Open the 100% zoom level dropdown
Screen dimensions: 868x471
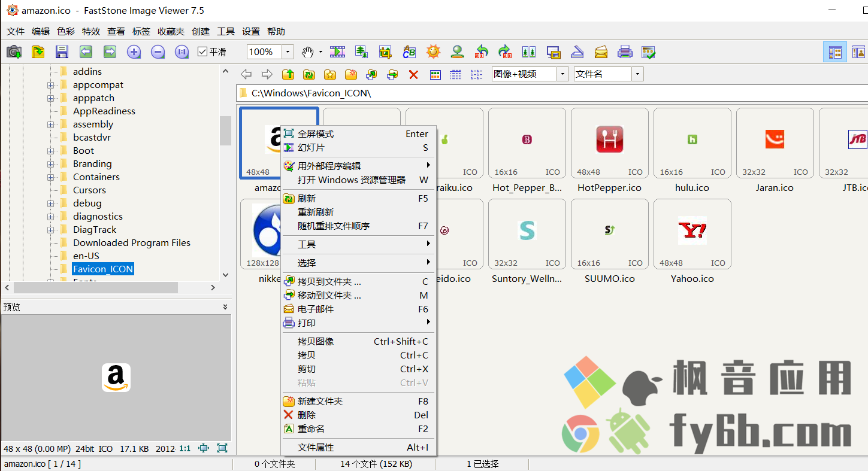[x=288, y=52]
